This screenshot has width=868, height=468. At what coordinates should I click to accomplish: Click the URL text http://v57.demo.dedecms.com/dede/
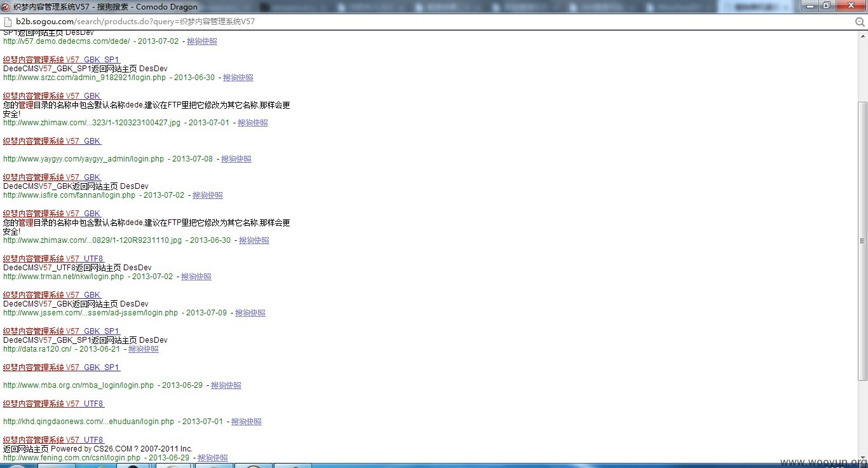click(x=67, y=41)
